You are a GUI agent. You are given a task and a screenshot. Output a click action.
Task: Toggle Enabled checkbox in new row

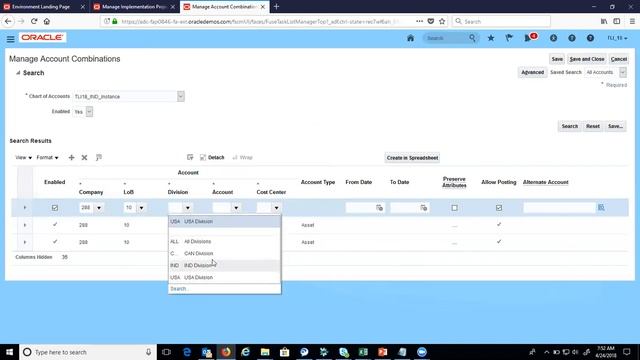(55, 208)
